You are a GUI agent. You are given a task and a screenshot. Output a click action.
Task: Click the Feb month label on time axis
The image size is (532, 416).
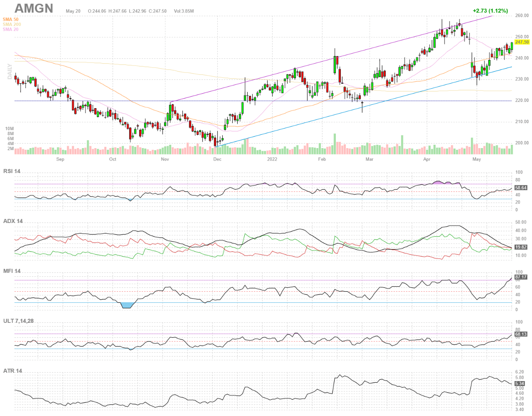322,159
